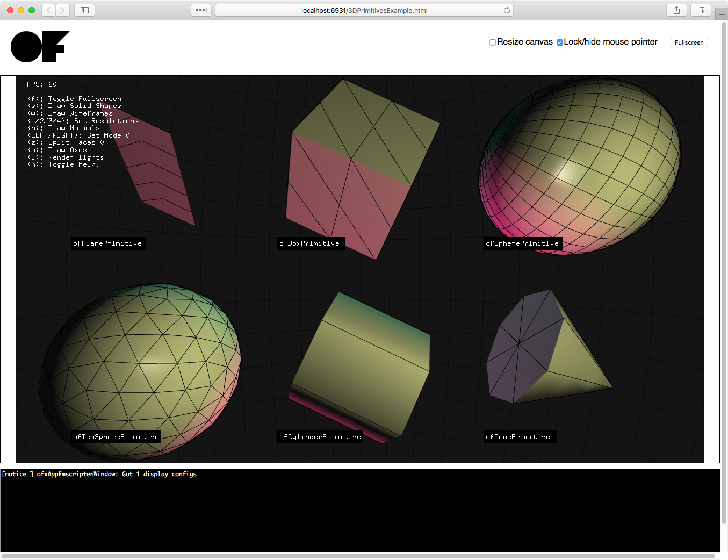Click the ofCylinderPrimitive label

tap(320, 437)
